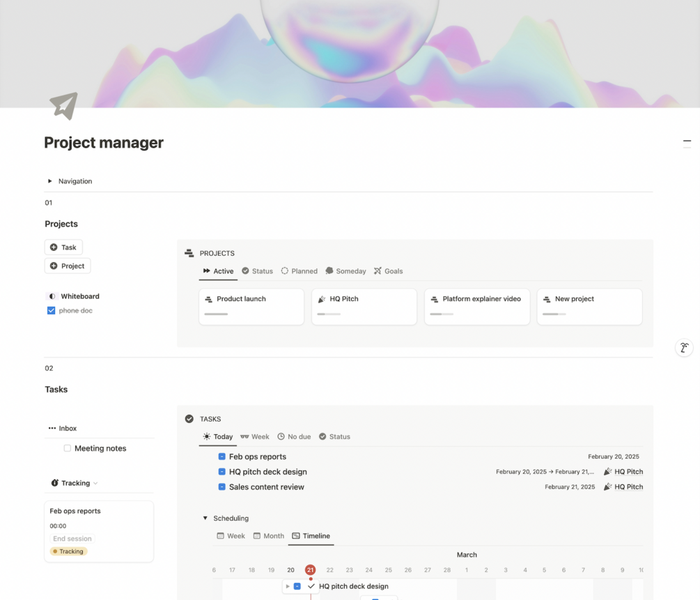Switch to the projects Status tab
This screenshot has width=700, height=600.
click(258, 271)
